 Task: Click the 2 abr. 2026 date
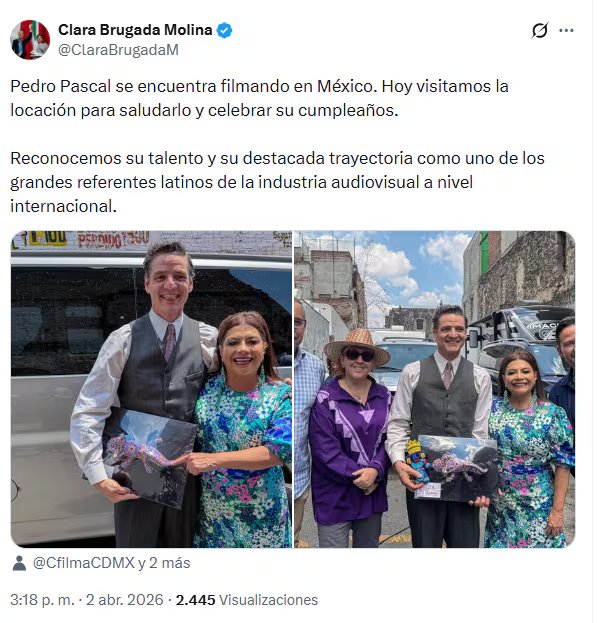(125, 600)
